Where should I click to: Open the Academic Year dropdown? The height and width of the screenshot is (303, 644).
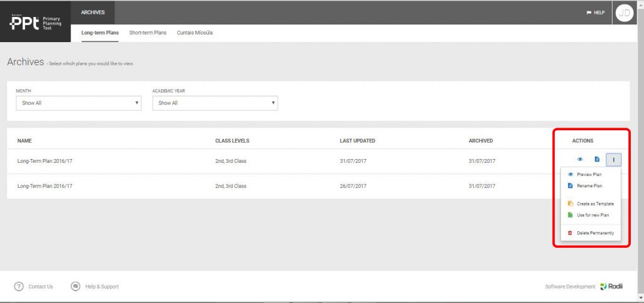(214, 103)
